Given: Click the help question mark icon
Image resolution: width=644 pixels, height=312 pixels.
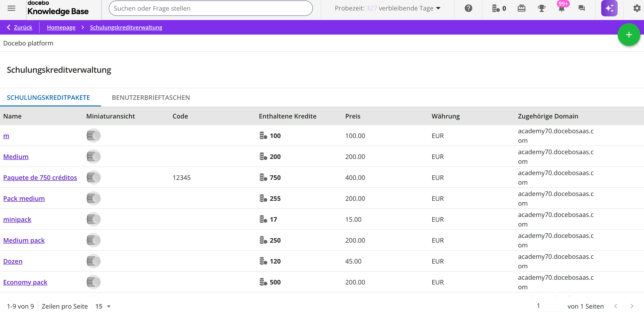Looking at the screenshot, I should click(x=468, y=8).
